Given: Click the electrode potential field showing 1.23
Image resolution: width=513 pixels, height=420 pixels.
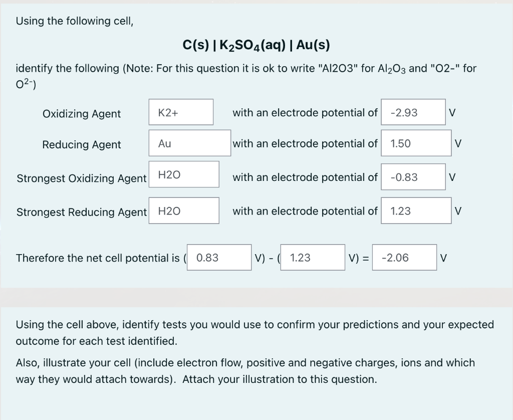Looking at the screenshot, I should [x=416, y=210].
